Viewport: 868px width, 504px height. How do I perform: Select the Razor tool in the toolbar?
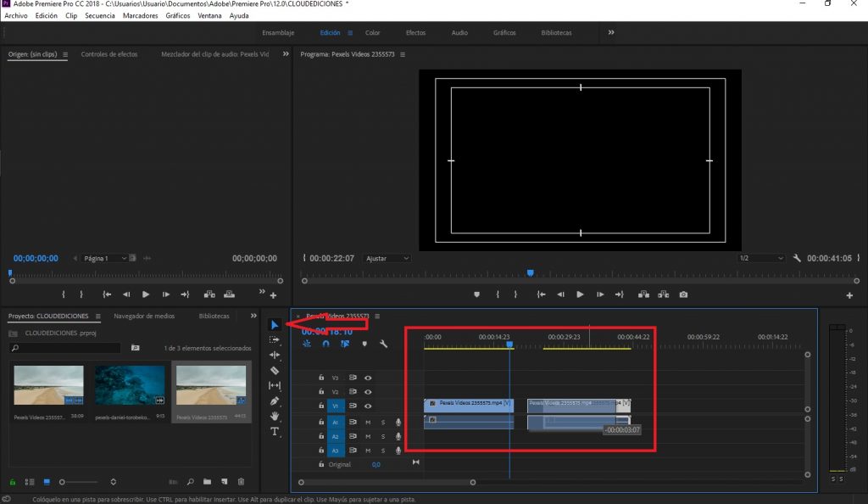[x=275, y=371]
